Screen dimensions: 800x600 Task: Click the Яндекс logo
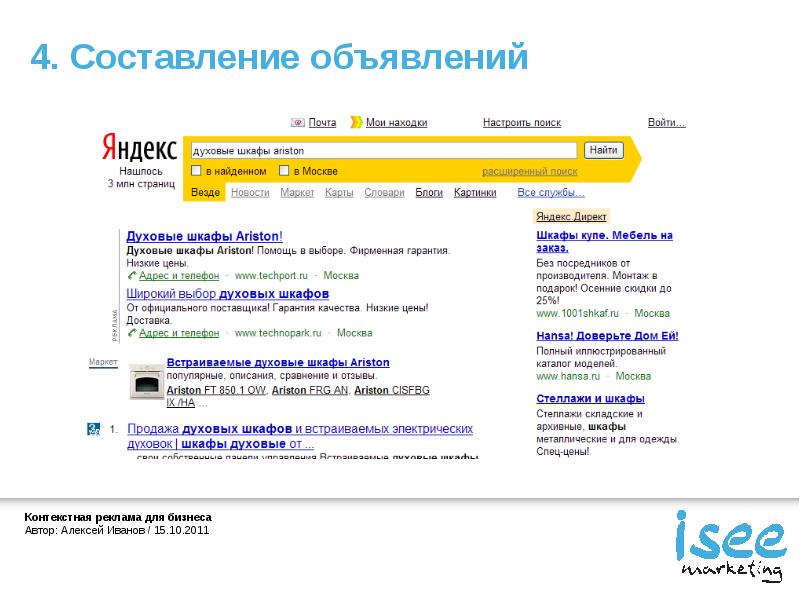click(139, 150)
